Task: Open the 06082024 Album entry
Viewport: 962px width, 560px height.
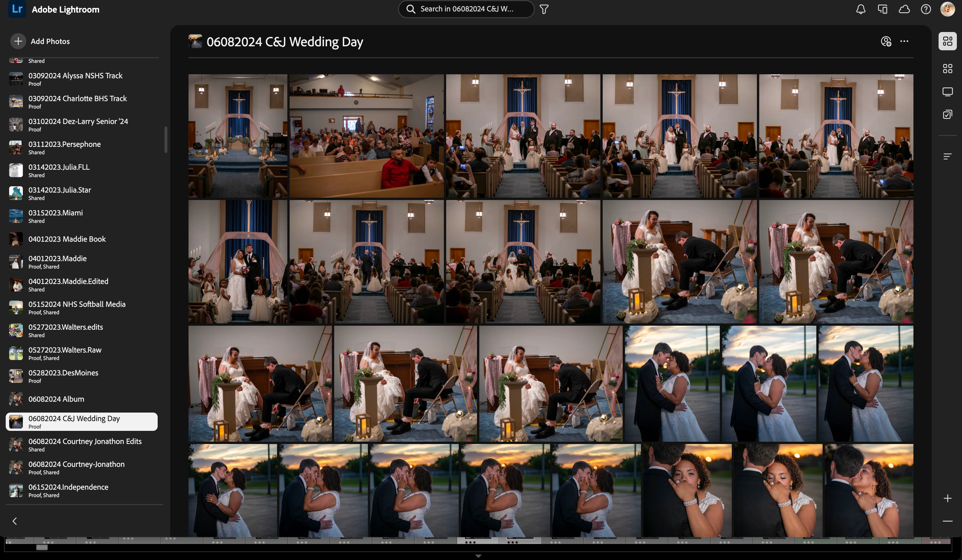Action: [x=56, y=399]
